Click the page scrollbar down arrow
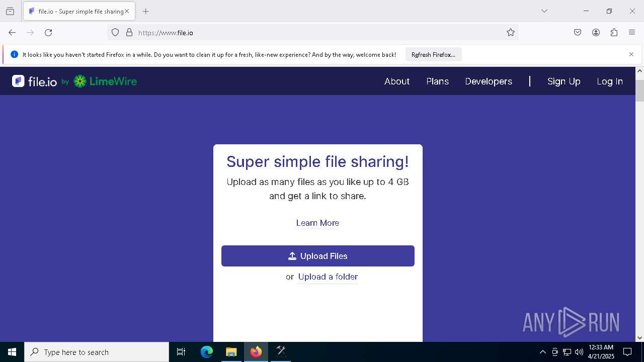This screenshot has width=644, height=362. [x=639, y=338]
